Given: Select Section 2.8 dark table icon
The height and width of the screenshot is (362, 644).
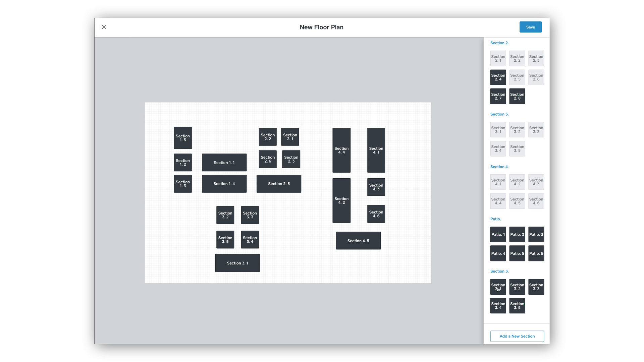Looking at the screenshot, I should click(517, 96).
